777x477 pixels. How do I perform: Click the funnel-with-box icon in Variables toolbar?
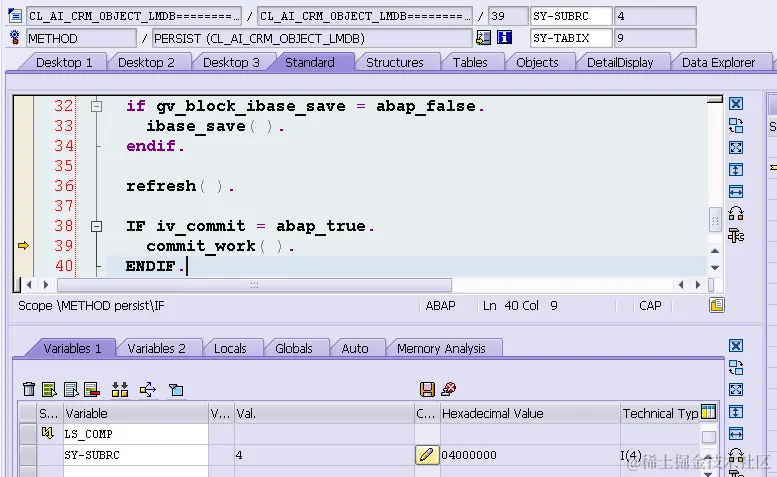point(176,390)
